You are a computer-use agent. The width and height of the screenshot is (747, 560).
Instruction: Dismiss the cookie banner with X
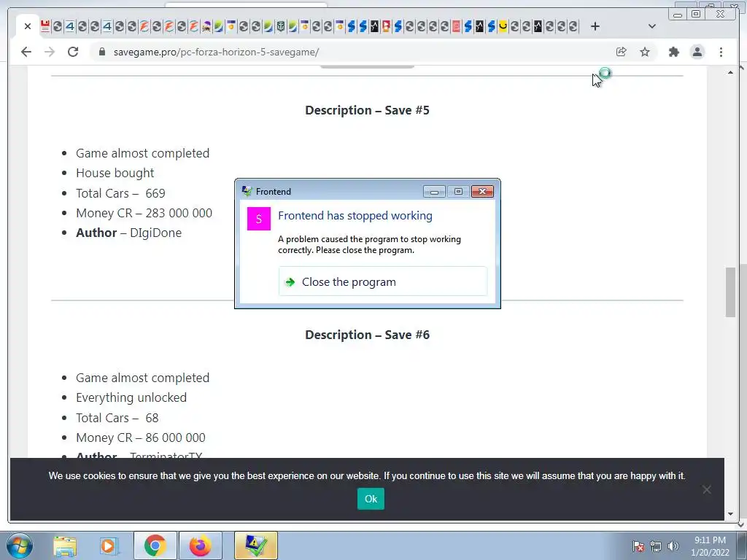click(x=706, y=489)
